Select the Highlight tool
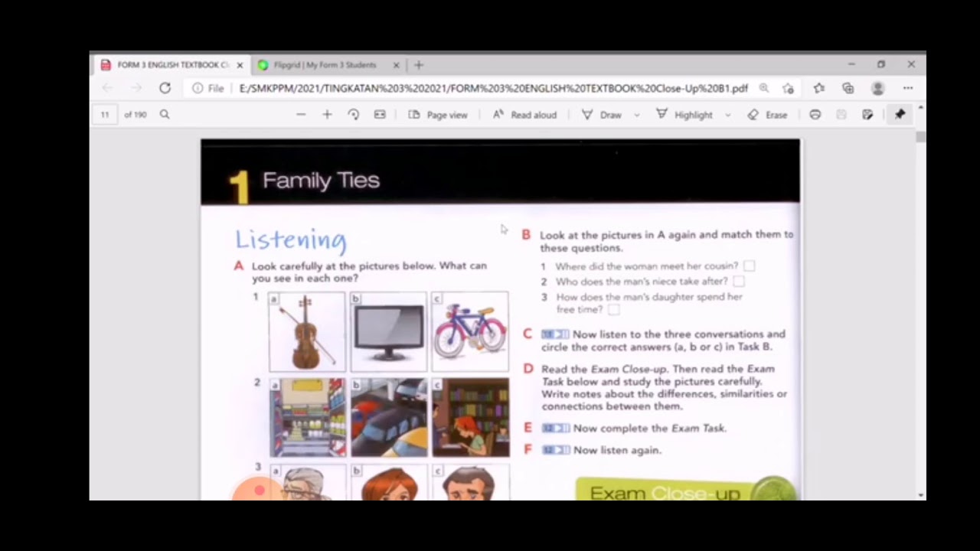980x551 pixels. [684, 115]
